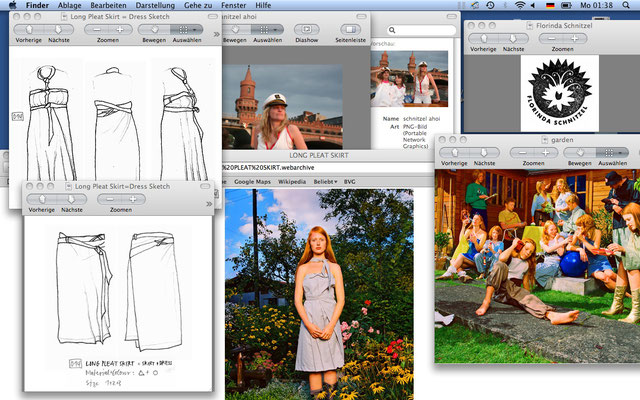Click the document proxy icon in garden title bar
The width and height of the screenshot is (640, 400).
pos(544,140)
